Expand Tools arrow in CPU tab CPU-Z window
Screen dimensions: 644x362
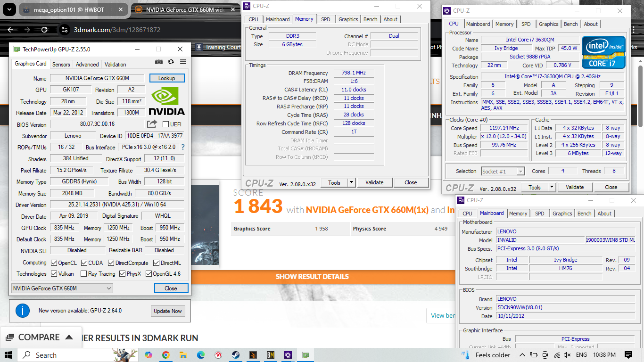(x=552, y=187)
